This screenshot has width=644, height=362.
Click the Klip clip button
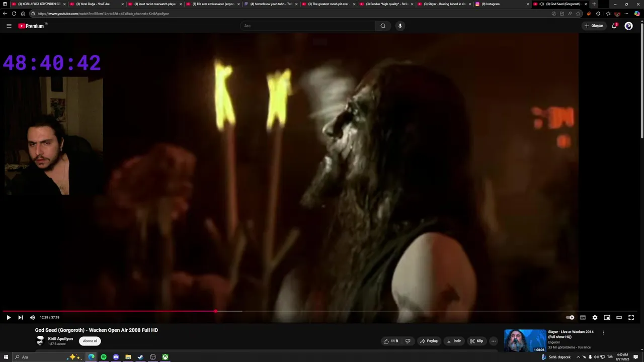click(476, 341)
